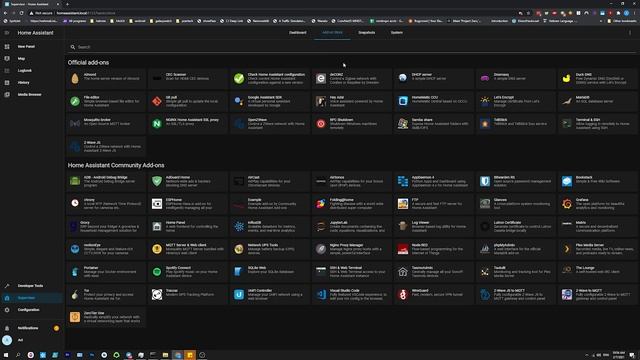The image size is (640, 360).
Task: Open the Folding@home add-on icon
Action: pyautogui.click(x=321, y=204)
